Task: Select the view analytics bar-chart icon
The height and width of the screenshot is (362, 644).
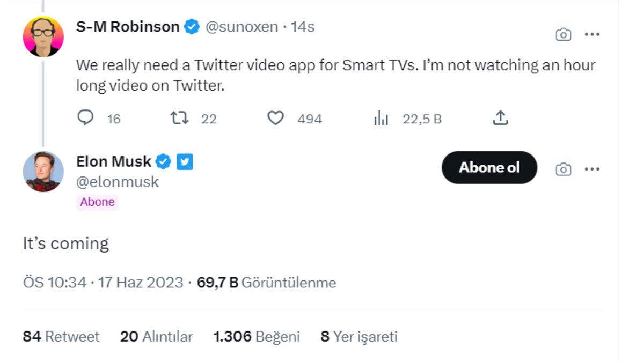Action: 382,118
